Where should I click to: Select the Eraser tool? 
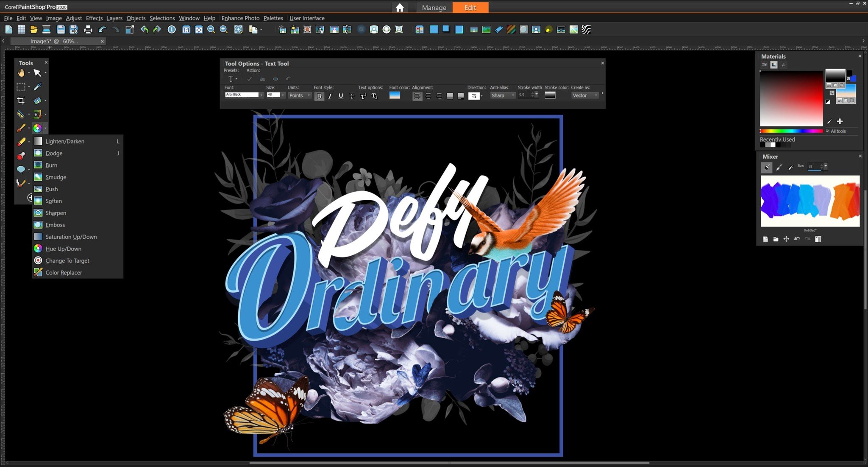pos(21,142)
